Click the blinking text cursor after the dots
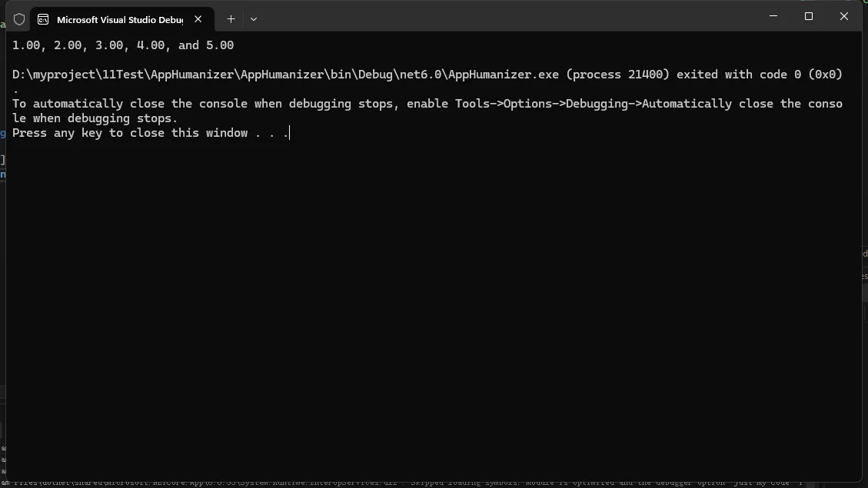The height and width of the screenshot is (488, 868). point(290,133)
